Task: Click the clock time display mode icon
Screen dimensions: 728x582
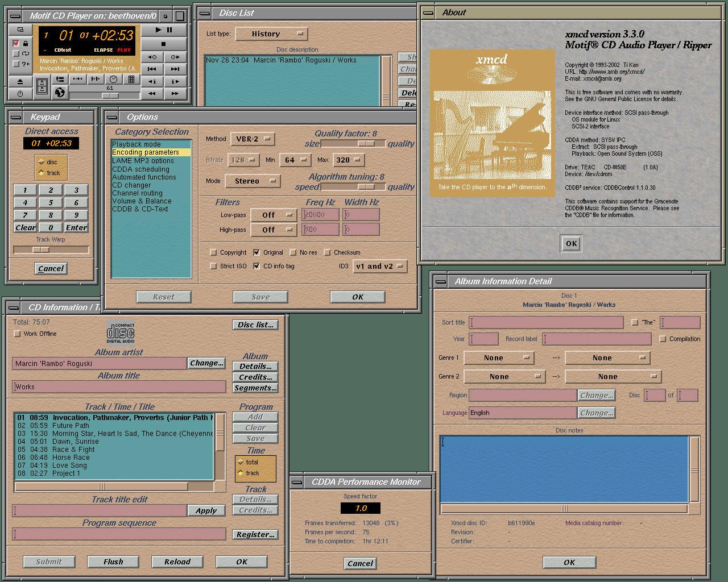Action: (113, 80)
